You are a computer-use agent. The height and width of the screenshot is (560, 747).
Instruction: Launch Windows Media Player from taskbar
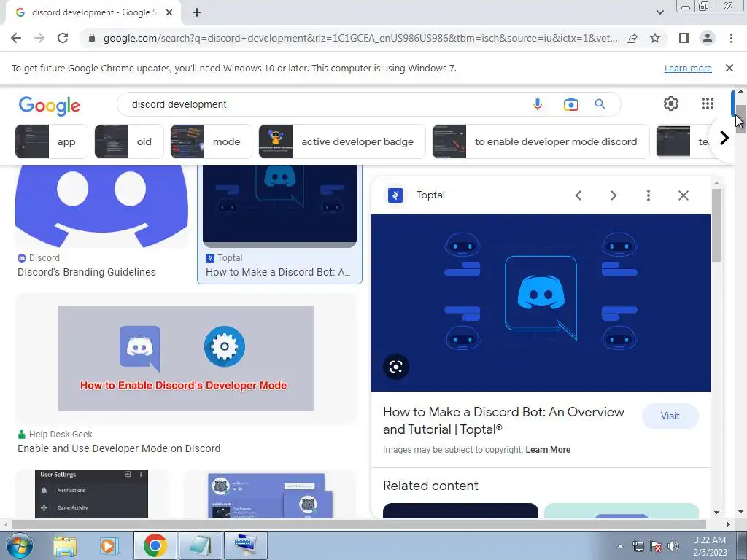108,545
